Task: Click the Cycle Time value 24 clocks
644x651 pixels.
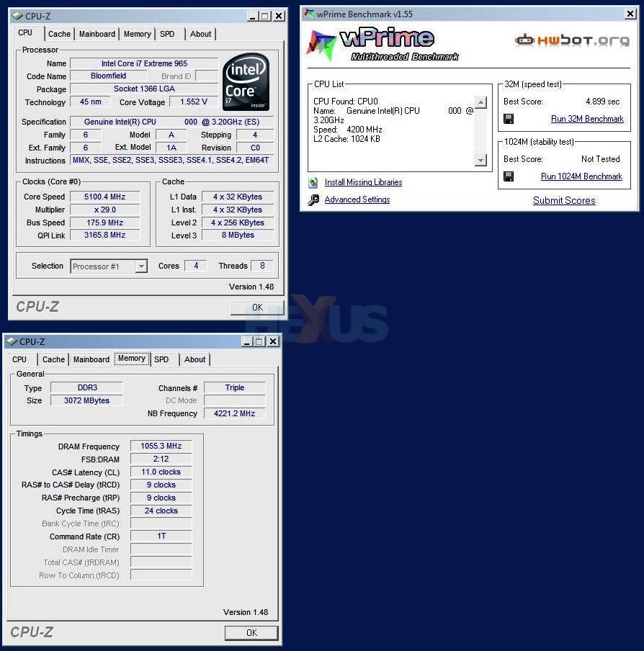Action: (x=161, y=511)
